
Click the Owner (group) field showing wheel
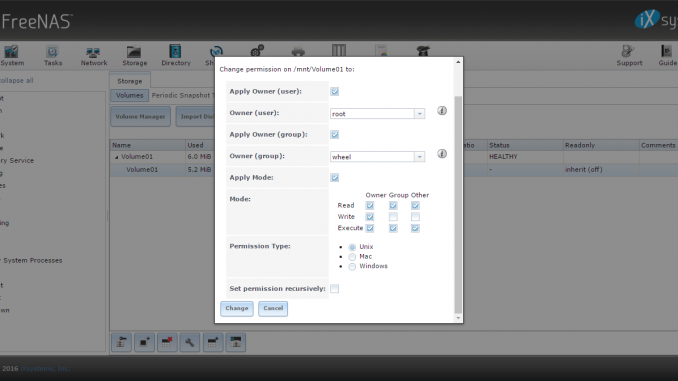pyautogui.click(x=372, y=157)
